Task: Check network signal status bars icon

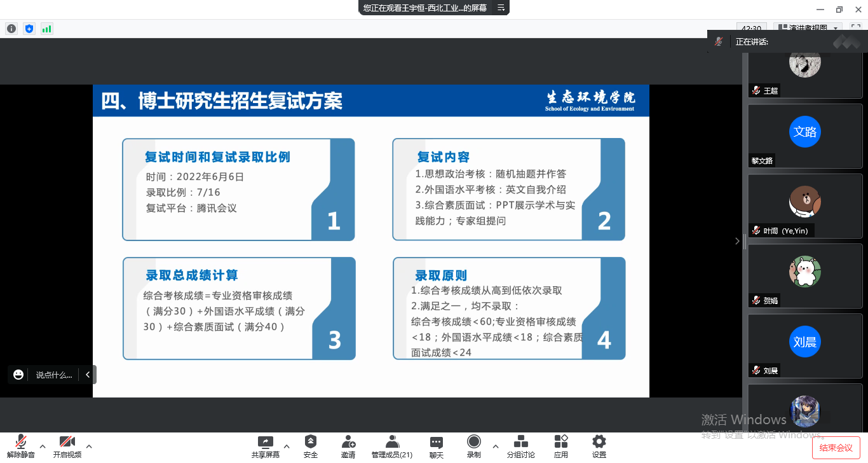Action: 46,29
